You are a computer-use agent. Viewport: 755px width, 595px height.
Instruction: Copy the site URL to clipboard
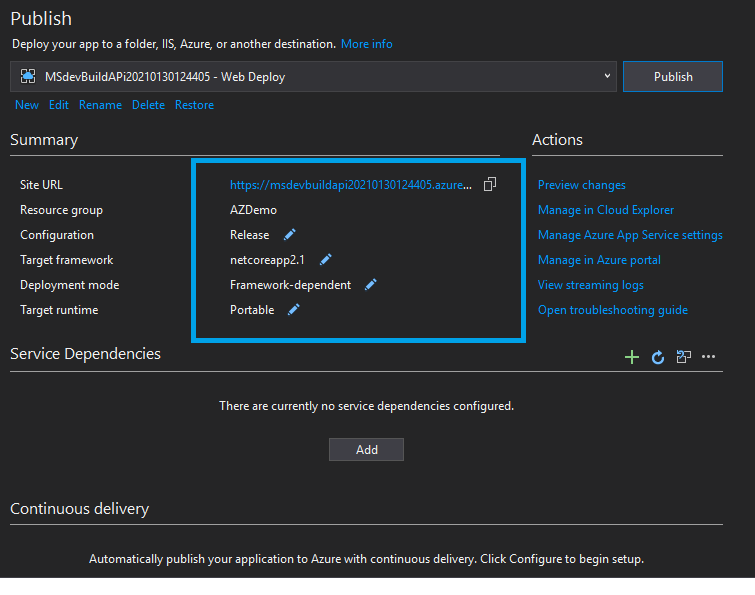coord(490,184)
